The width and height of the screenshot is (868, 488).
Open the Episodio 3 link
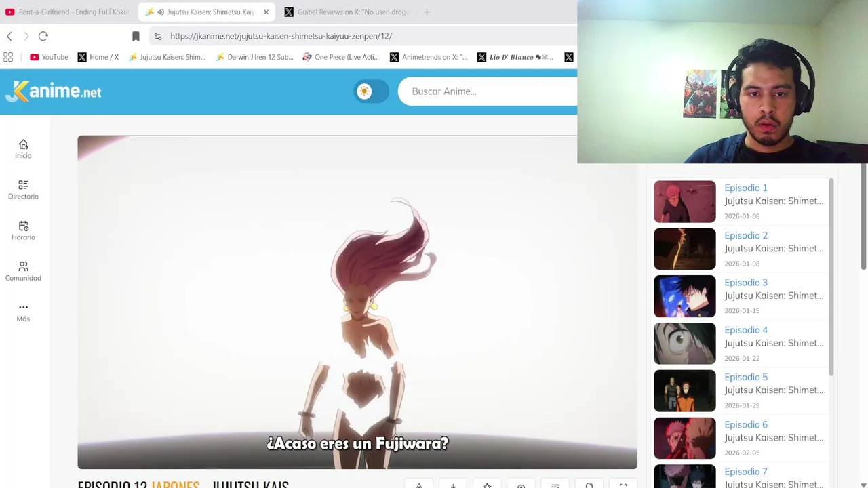click(746, 282)
